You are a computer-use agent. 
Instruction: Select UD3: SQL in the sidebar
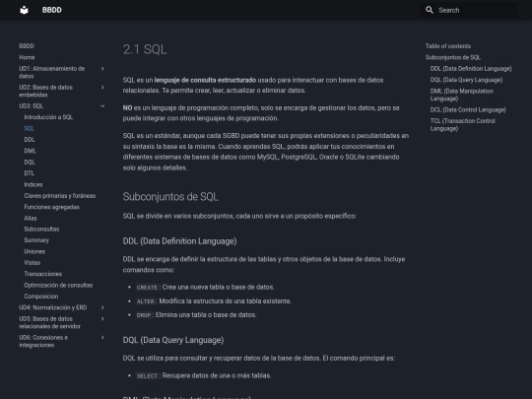tap(32, 106)
